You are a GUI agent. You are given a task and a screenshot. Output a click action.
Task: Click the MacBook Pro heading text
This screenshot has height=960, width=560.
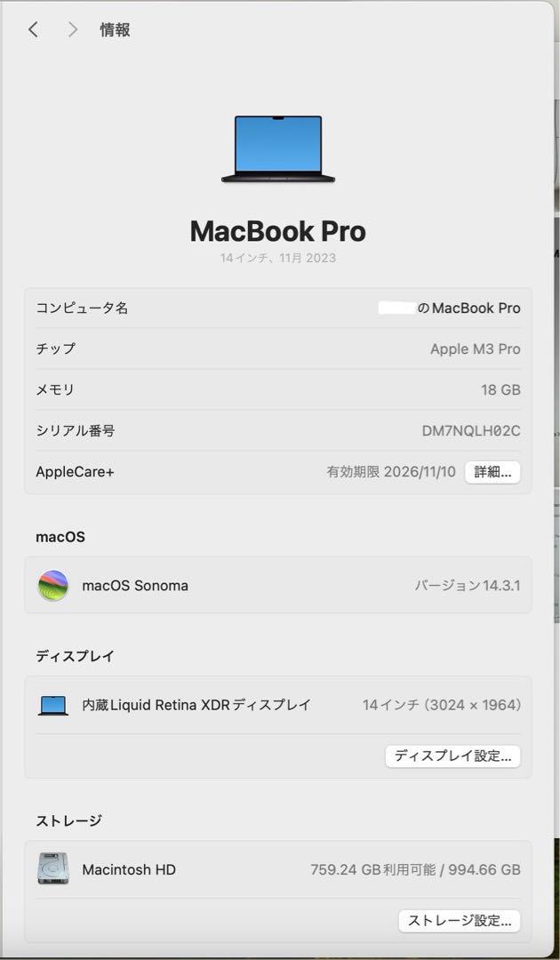(x=278, y=231)
